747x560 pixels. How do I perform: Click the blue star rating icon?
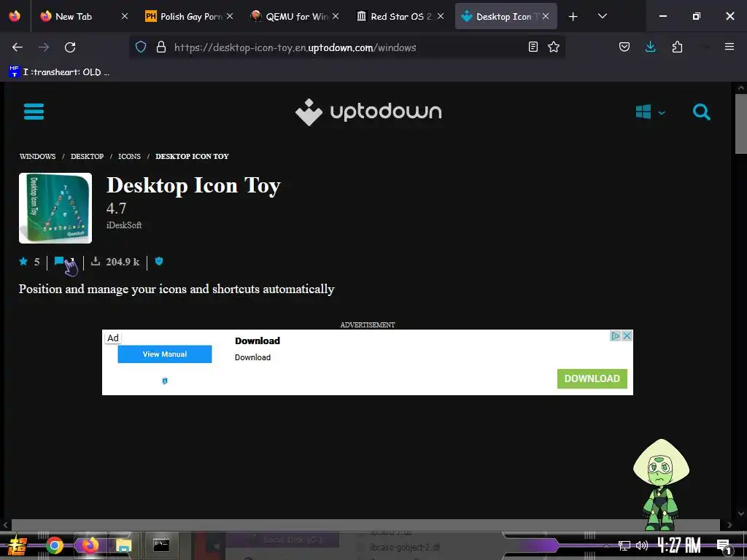click(23, 261)
